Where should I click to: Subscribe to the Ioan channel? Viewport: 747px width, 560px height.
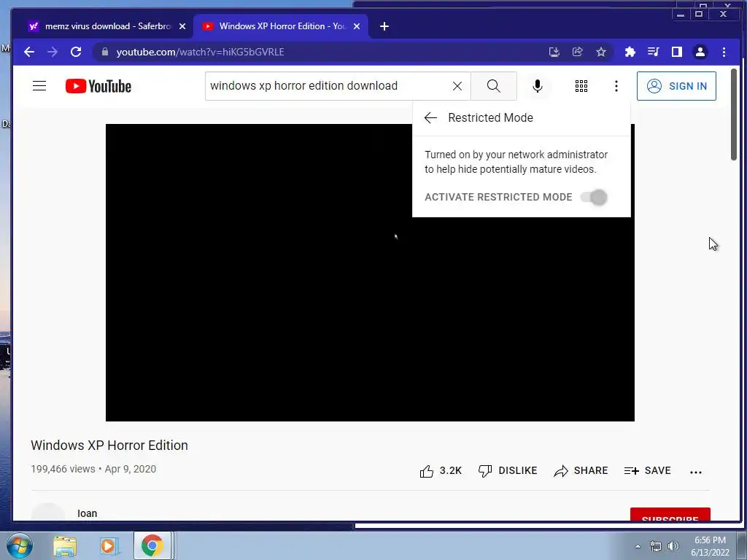click(x=670, y=515)
